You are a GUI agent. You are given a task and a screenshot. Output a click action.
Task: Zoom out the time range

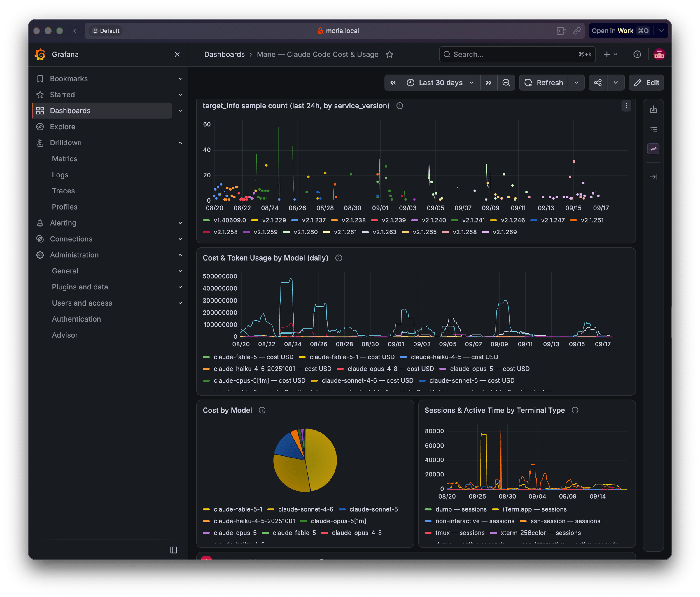coord(506,83)
